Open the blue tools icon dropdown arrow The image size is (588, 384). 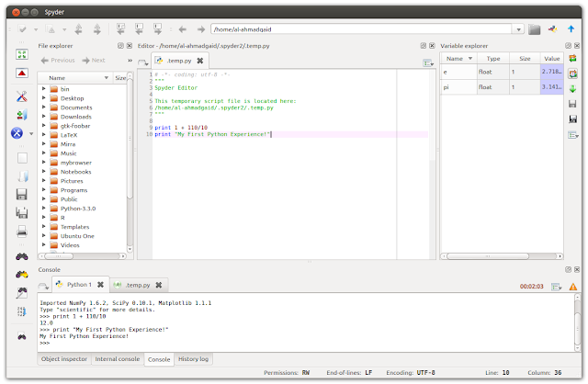31,133
